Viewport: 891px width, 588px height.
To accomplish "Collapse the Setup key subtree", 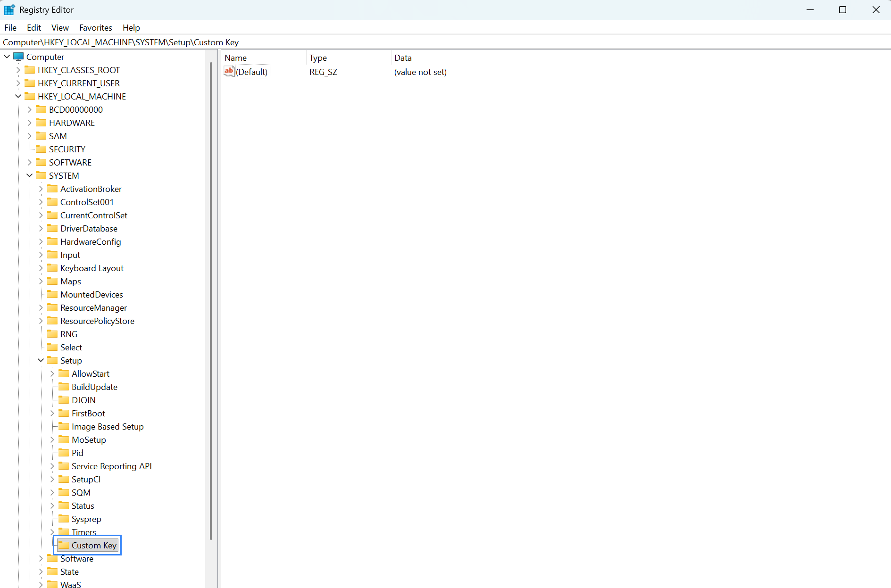I will 41,360.
